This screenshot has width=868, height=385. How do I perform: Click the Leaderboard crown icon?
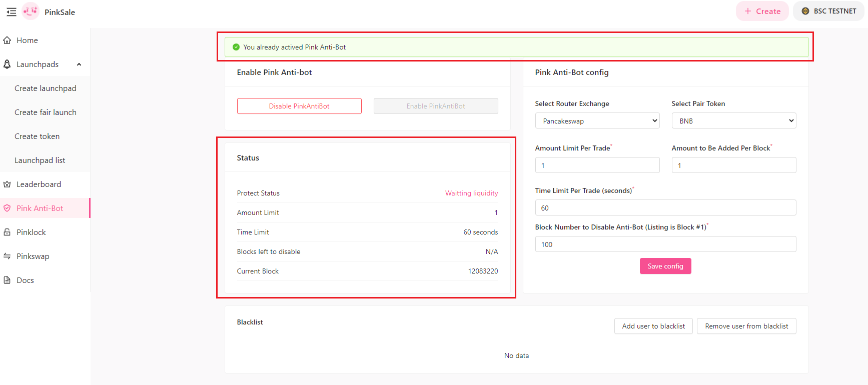pos(7,184)
